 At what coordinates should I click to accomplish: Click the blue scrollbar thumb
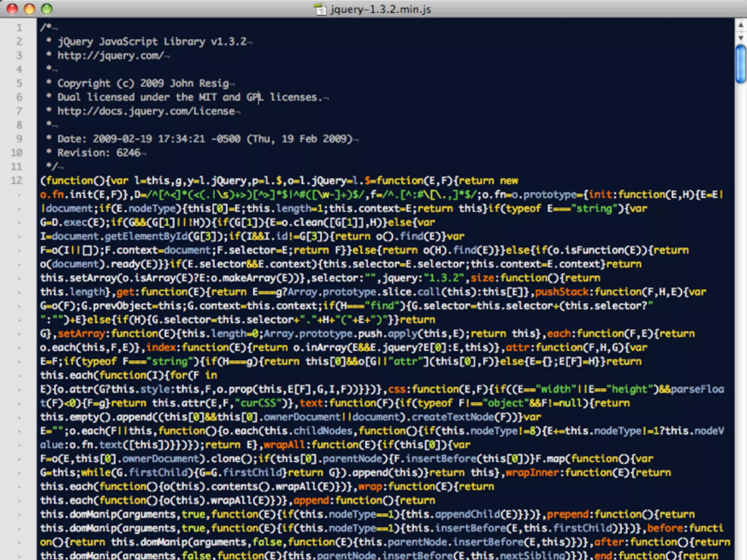coord(741,64)
